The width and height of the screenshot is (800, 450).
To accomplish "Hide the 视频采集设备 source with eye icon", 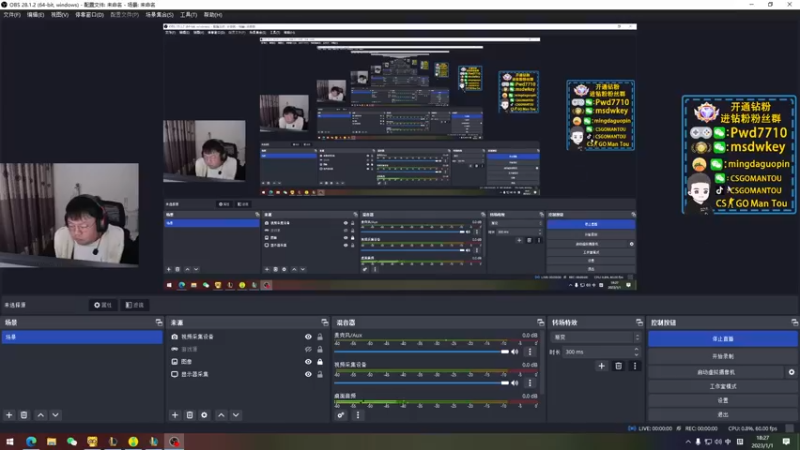I will point(308,337).
